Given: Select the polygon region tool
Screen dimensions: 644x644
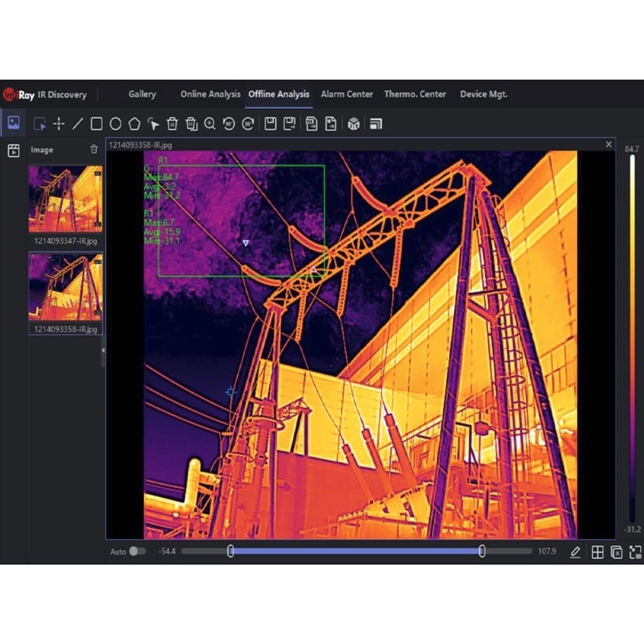Looking at the screenshot, I should pos(134,124).
